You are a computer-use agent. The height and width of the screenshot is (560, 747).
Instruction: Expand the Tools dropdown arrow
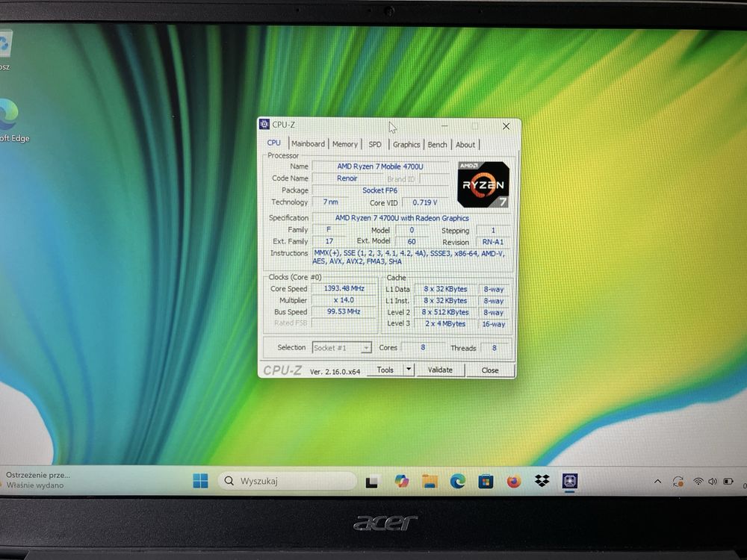409,370
